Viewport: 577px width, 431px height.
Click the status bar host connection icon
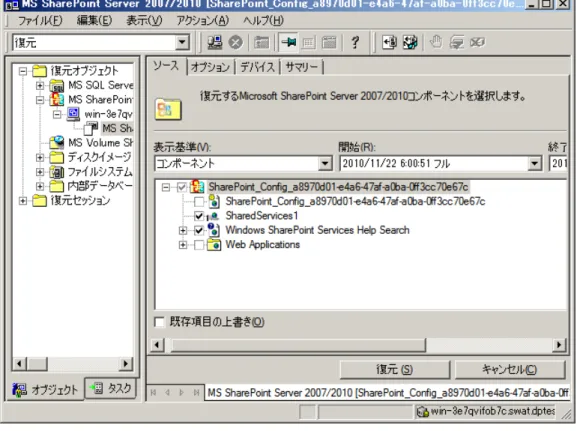[x=422, y=412]
